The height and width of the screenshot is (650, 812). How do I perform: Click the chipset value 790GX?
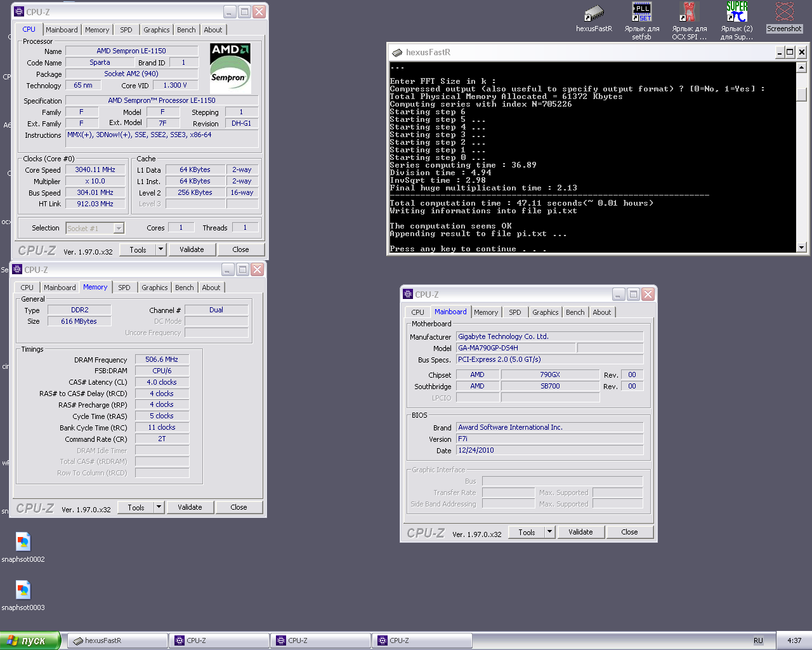pyautogui.click(x=550, y=375)
